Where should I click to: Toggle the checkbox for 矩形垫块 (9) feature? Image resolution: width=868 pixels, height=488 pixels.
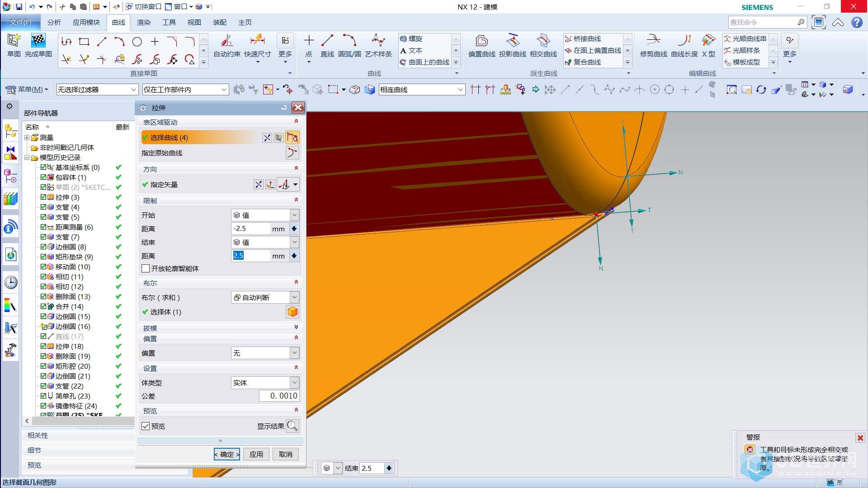tap(43, 257)
